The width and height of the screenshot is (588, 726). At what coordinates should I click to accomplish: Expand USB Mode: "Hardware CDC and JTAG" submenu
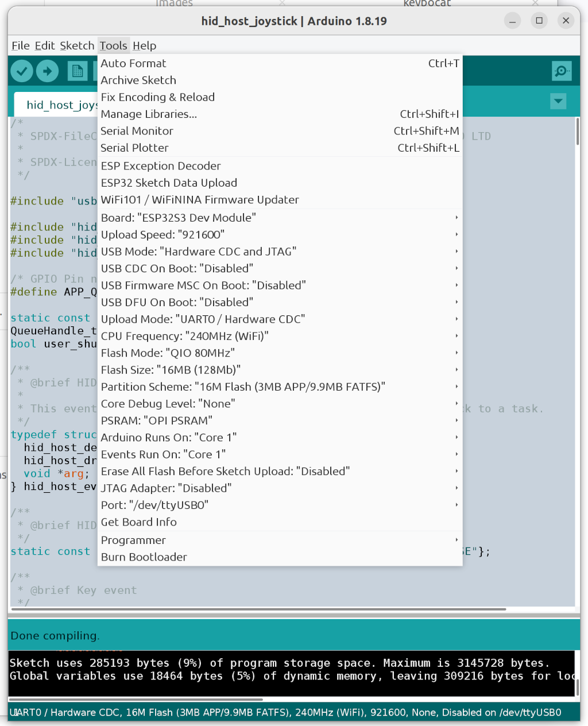pos(280,252)
